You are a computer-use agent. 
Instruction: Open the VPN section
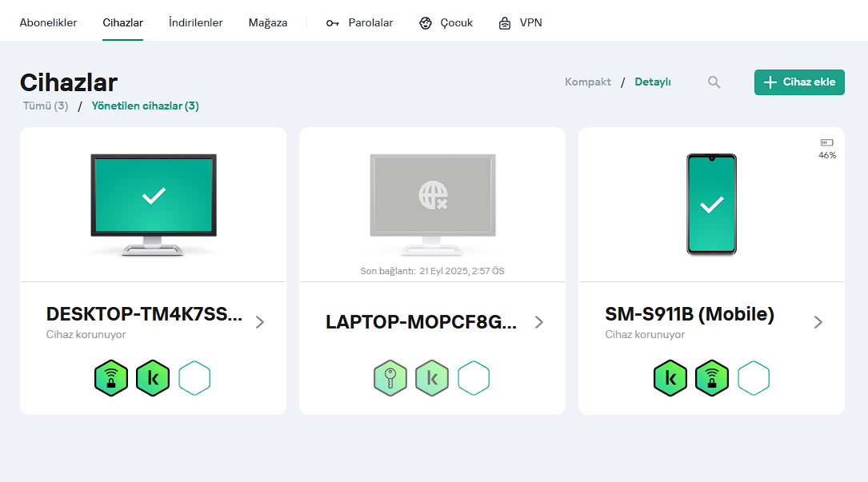[520, 22]
